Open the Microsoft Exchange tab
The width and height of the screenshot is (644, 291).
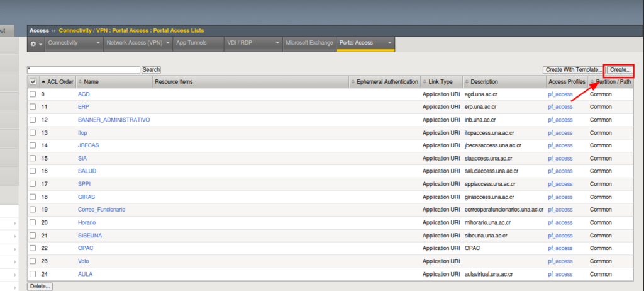[309, 43]
